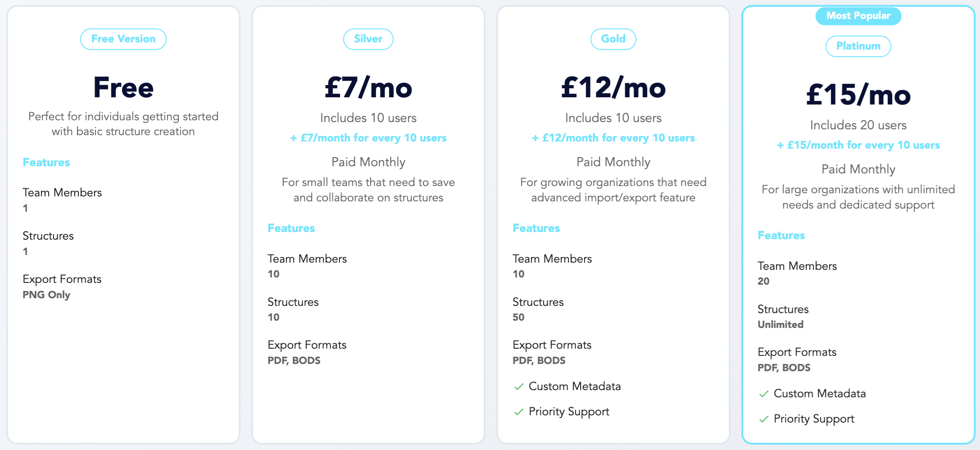Click the £15/mo price heading
The width and height of the screenshot is (980, 450).
tap(858, 95)
